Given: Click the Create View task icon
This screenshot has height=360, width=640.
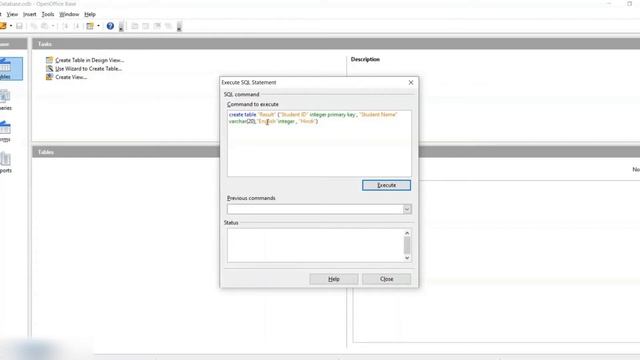Looking at the screenshot, I should [49, 77].
